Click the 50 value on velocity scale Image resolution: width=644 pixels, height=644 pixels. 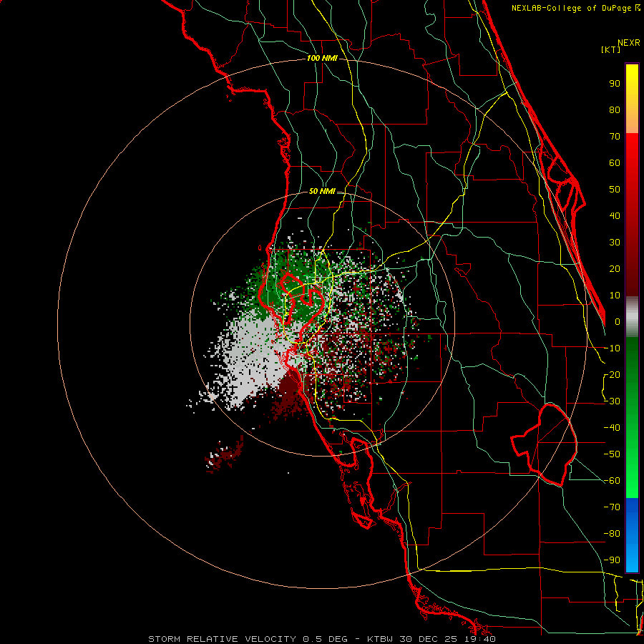coord(615,190)
